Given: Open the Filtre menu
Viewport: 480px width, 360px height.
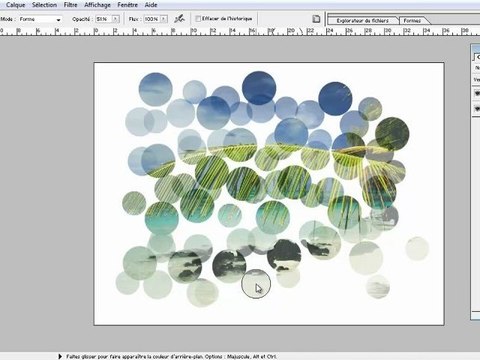Looking at the screenshot, I should (x=70, y=5).
